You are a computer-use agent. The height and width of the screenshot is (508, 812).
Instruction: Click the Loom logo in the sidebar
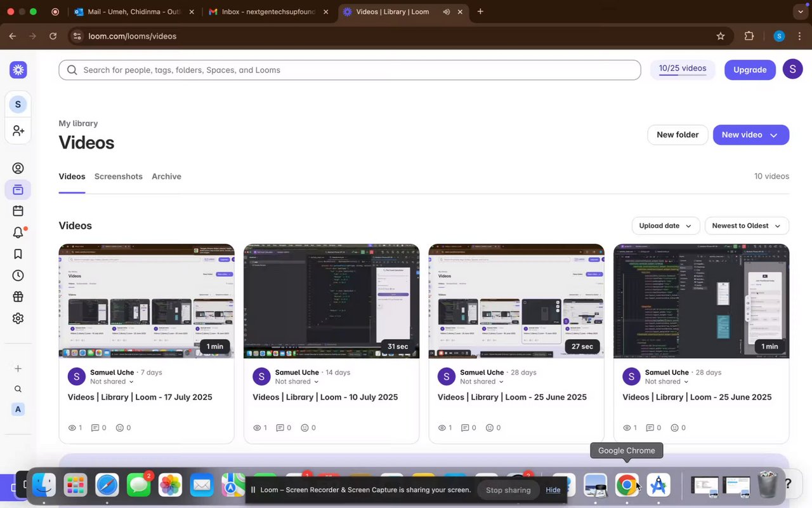(x=18, y=70)
